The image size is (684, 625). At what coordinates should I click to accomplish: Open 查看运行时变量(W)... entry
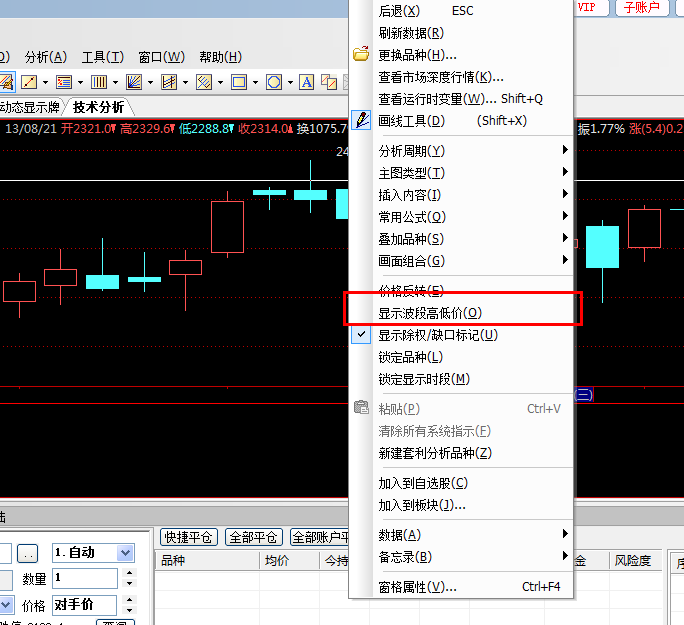[462, 99]
